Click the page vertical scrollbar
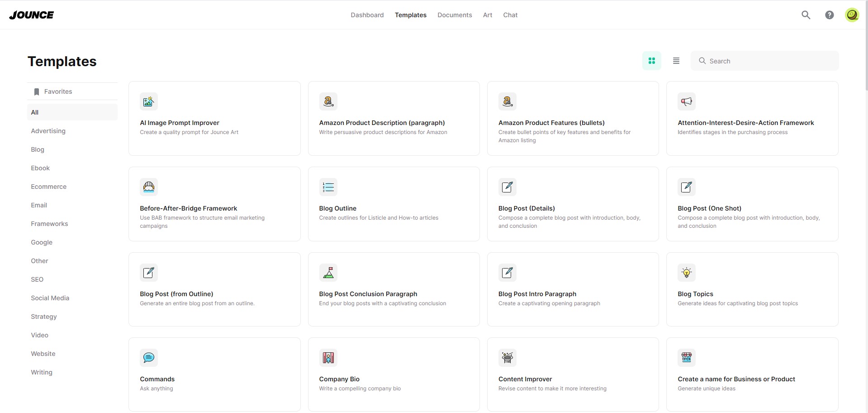Image resolution: width=868 pixels, height=413 pixels. click(x=866, y=45)
